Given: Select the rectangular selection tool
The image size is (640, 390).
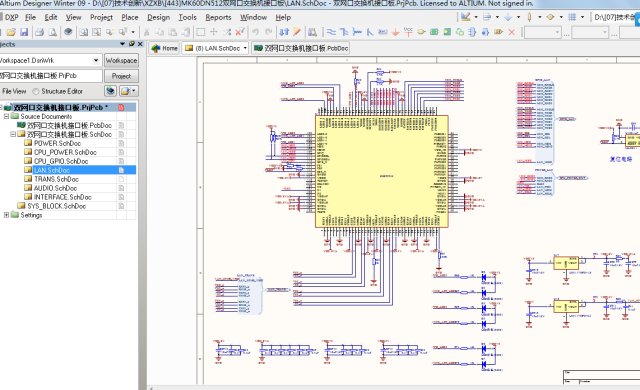Looking at the screenshot, I should (200, 32).
